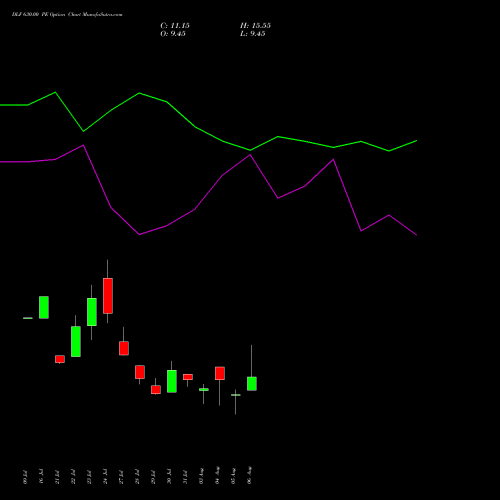Click the '04 Aug' date label
The height and width of the screenshot is (500, 500).
(217, 476)
